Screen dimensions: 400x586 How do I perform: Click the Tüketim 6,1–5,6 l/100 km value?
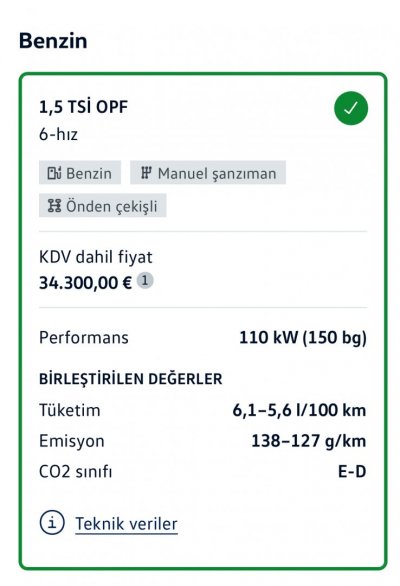(299, 410)
